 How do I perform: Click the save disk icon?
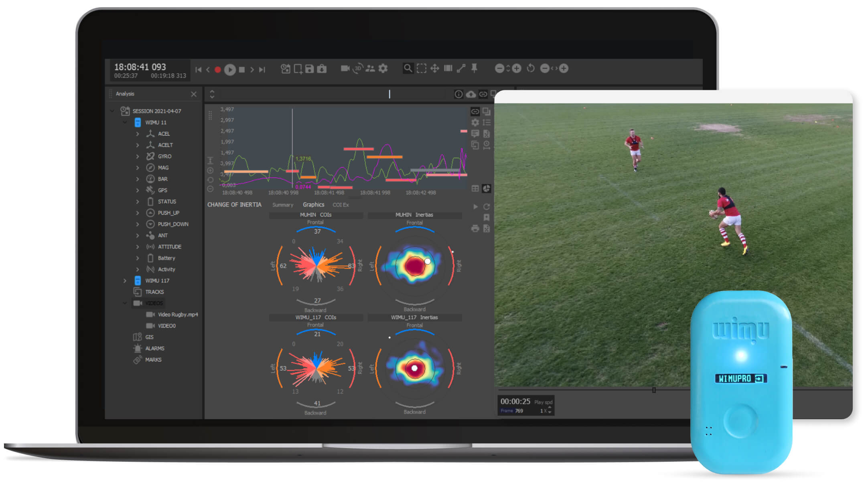309,69
